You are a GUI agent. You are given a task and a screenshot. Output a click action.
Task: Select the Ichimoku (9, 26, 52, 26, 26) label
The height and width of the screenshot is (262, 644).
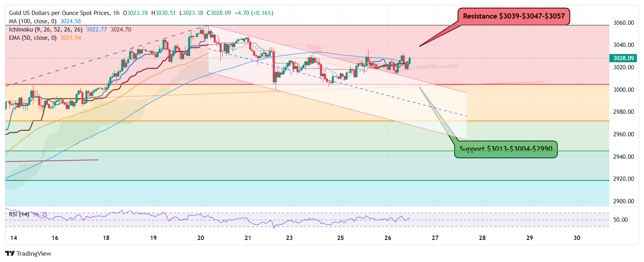point(46,30)
